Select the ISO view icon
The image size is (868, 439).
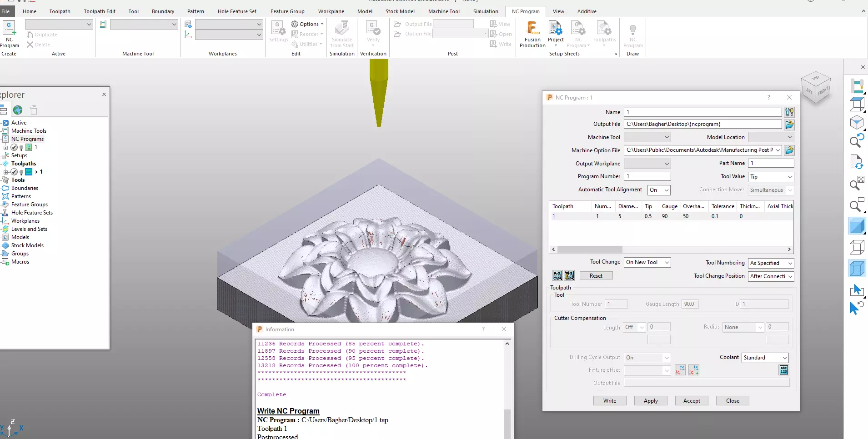tap(857, 123)
